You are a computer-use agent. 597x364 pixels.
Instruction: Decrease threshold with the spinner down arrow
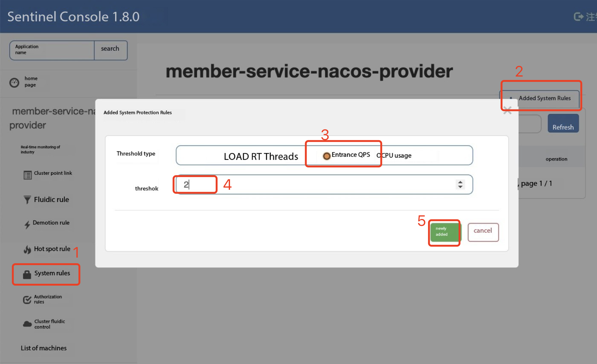click(x=460, y=187)
